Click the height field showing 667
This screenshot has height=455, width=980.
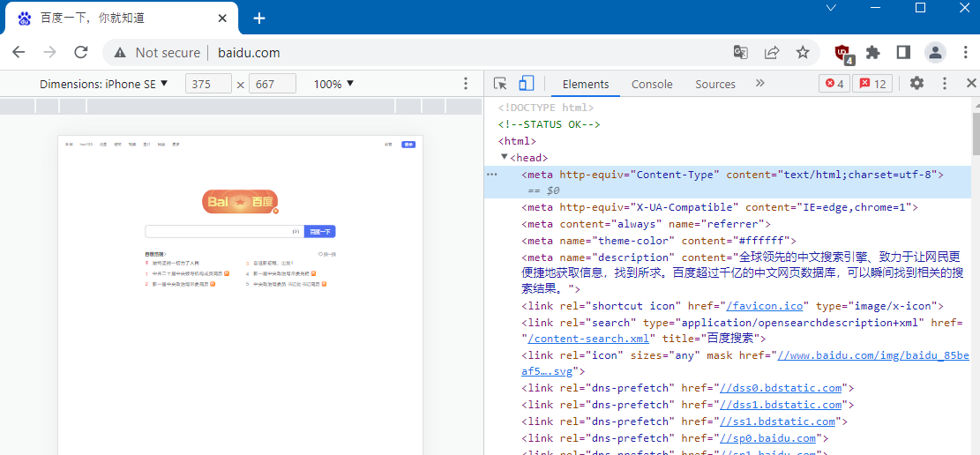pyautogui.click(x=272, y=84)
